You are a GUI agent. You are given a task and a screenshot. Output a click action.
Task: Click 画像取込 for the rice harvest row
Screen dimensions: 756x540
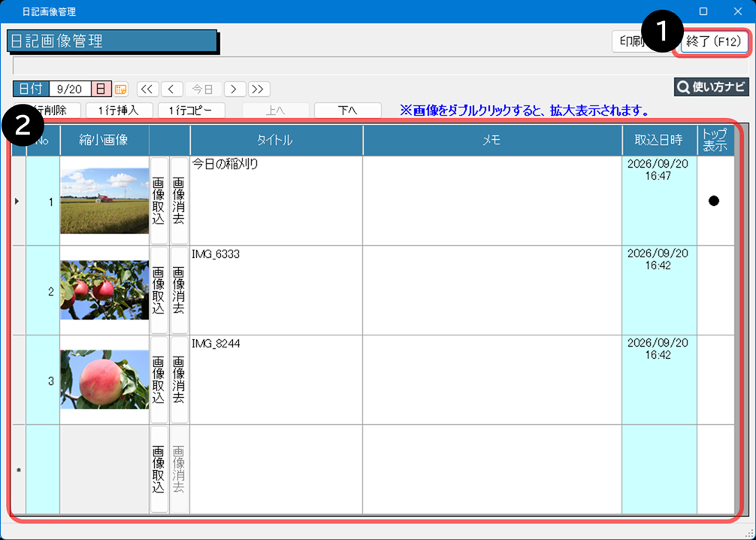159,201
